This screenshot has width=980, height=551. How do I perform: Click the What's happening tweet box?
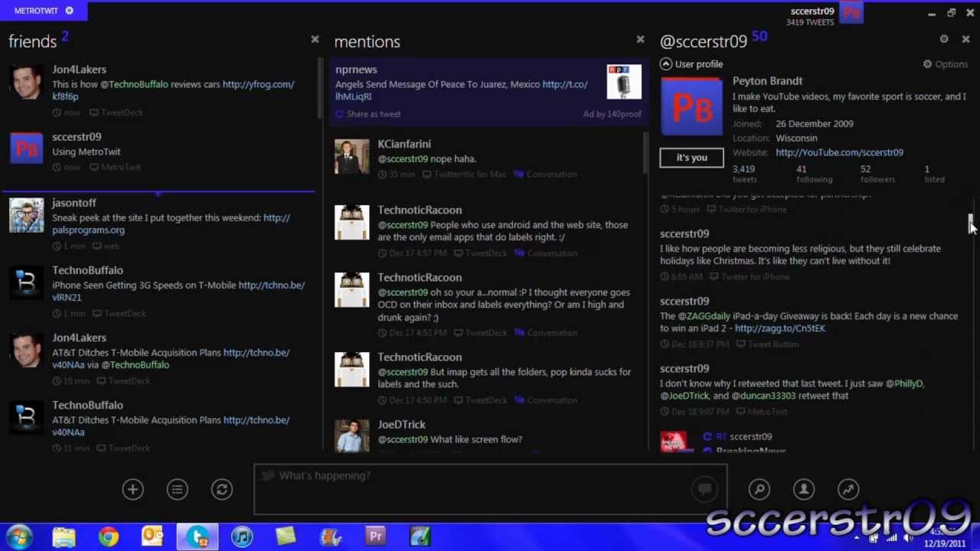tap(490, 488)
